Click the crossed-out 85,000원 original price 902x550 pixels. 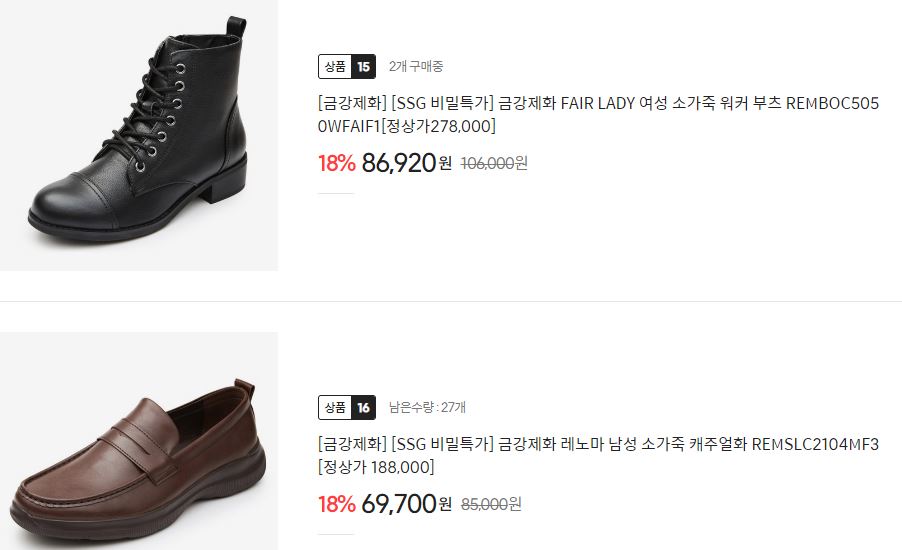point(491,505)
